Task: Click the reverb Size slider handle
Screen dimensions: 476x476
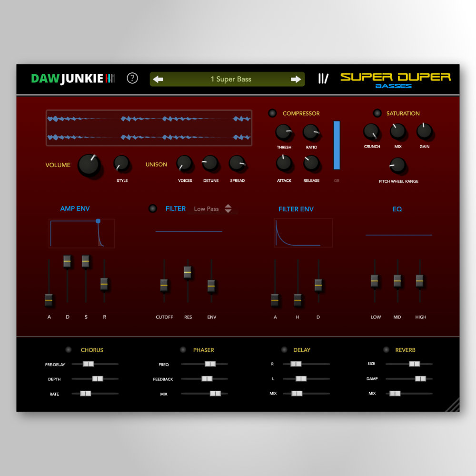Action: click(415, 364)
